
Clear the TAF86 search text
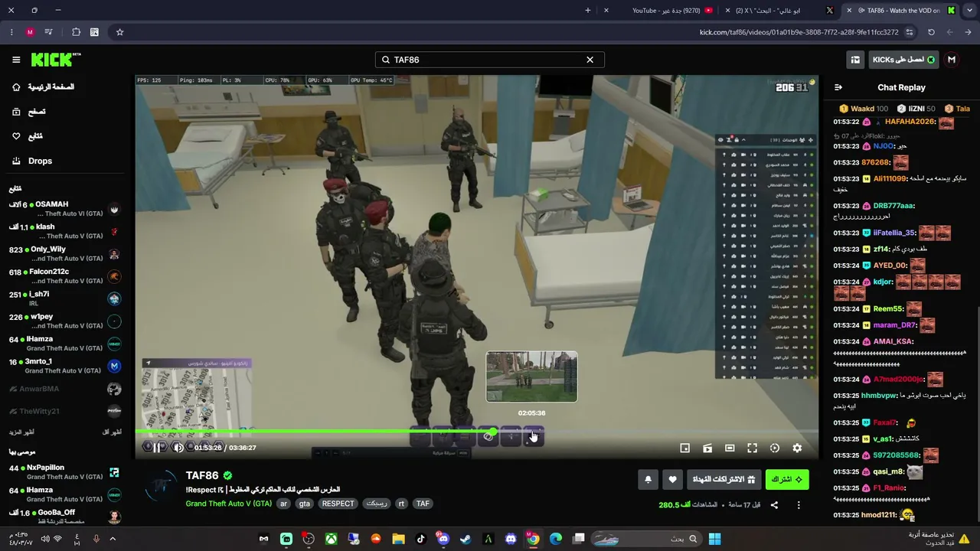point(590,60)
